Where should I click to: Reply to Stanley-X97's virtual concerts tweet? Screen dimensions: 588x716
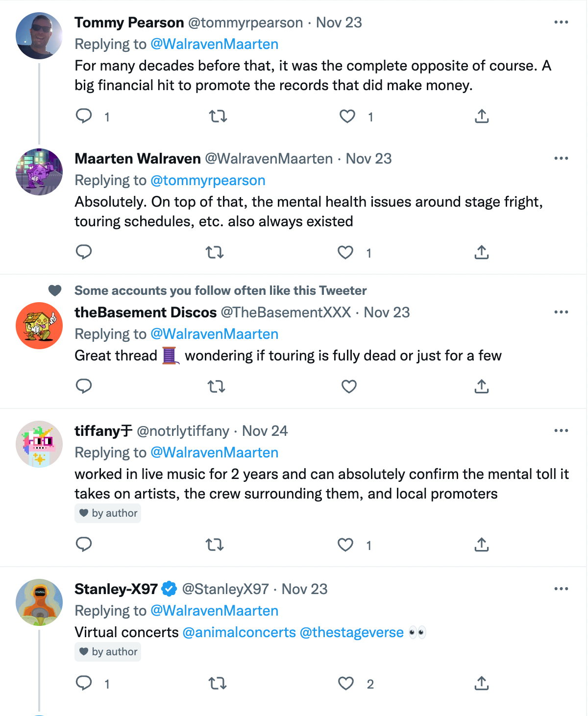(84, 683)
